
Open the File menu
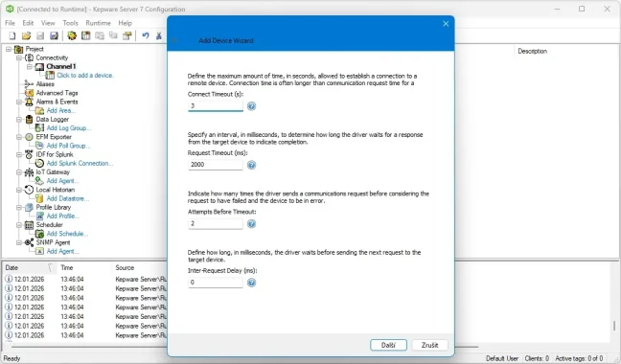click(x=10, y=23)
